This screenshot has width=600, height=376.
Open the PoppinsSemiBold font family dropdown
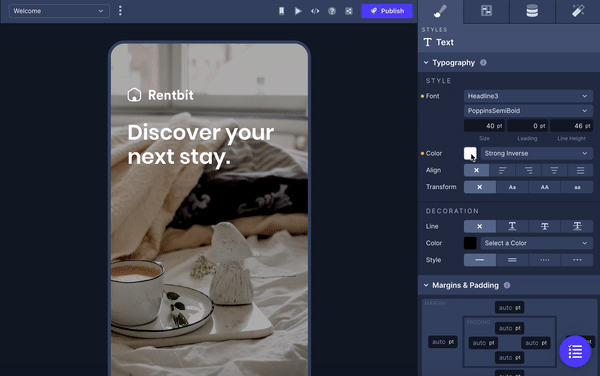click(528, 111)
